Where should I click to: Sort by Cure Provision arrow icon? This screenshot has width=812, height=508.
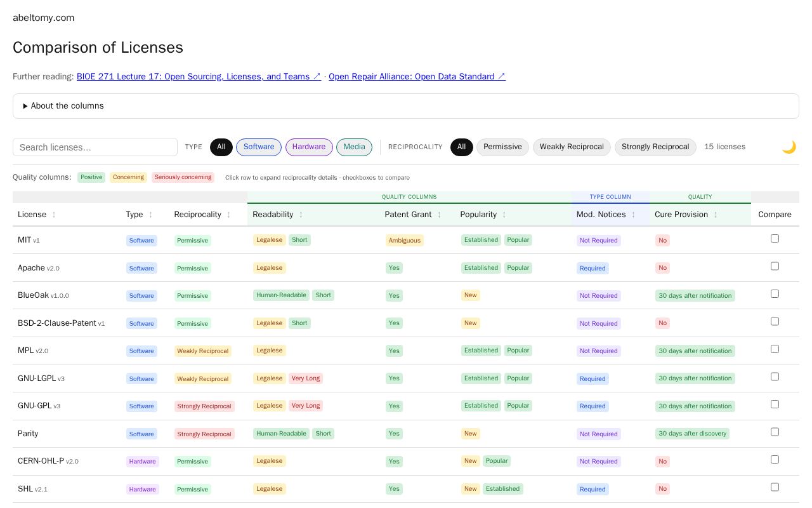point(716,215)
